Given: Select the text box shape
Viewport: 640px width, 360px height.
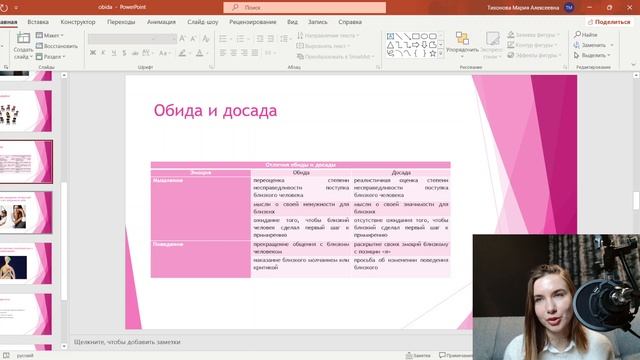Looking at the screenshot, I should tap(390, 36).
